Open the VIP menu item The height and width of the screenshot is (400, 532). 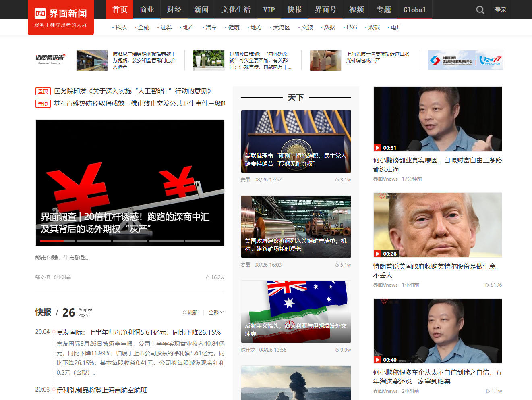tap(269, 10)
